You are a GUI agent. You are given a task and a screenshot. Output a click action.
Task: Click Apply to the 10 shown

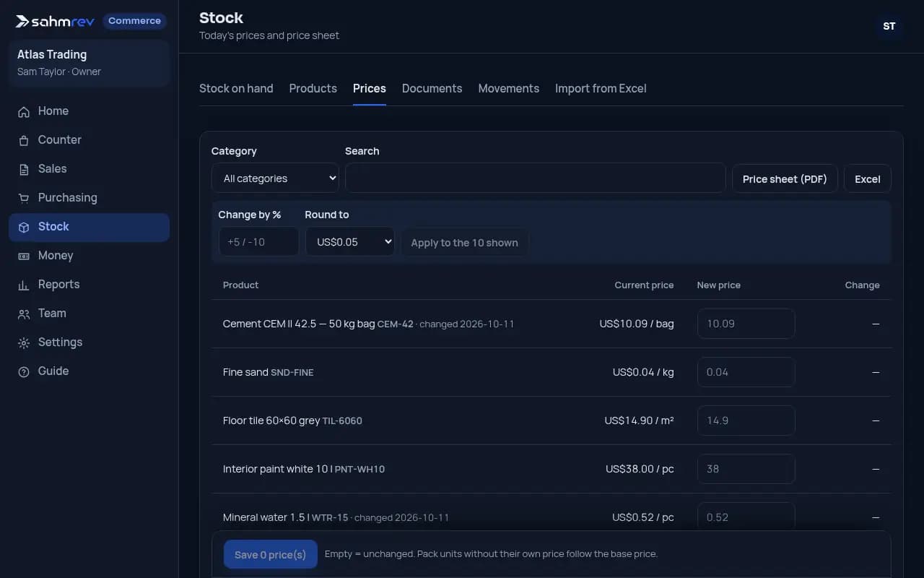point(465,242)
